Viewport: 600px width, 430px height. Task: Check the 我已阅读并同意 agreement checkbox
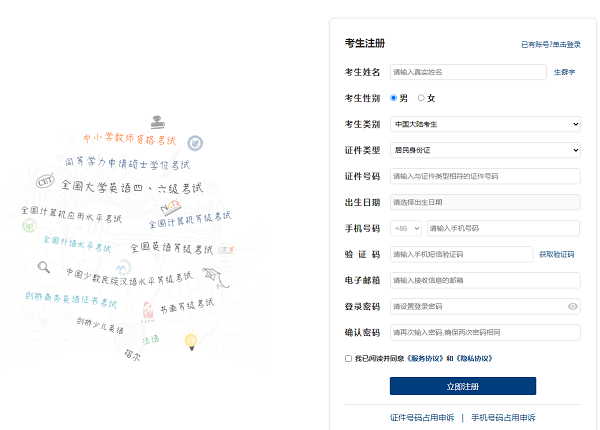[348, 358]
